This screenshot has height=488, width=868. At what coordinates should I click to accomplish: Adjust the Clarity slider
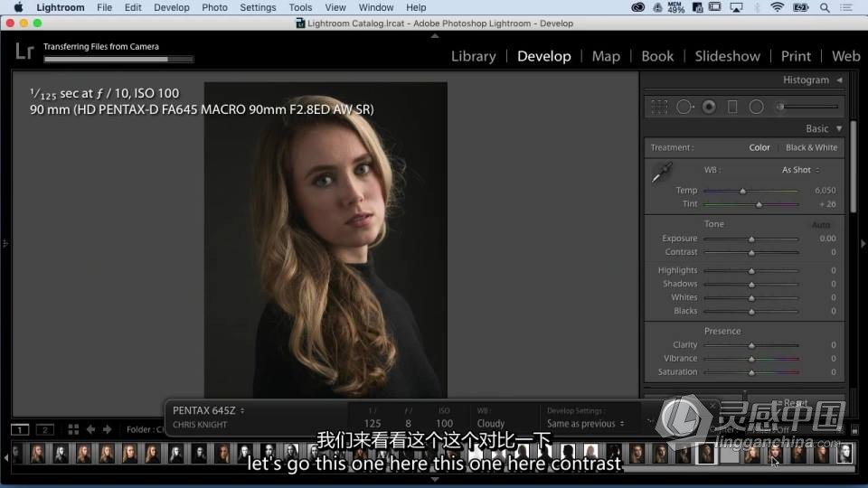751,346
